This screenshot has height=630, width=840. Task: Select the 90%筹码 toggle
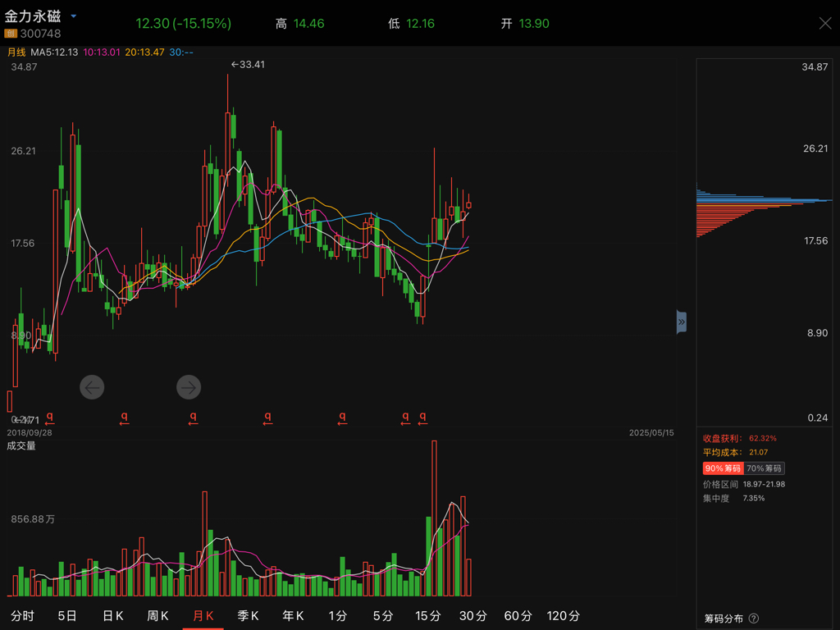[723, 468]
